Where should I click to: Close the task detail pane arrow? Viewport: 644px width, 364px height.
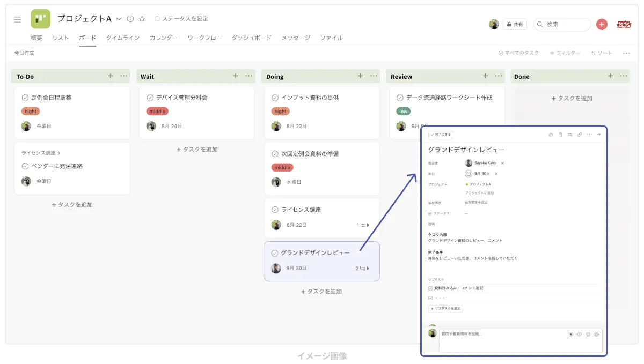[599, 135]
